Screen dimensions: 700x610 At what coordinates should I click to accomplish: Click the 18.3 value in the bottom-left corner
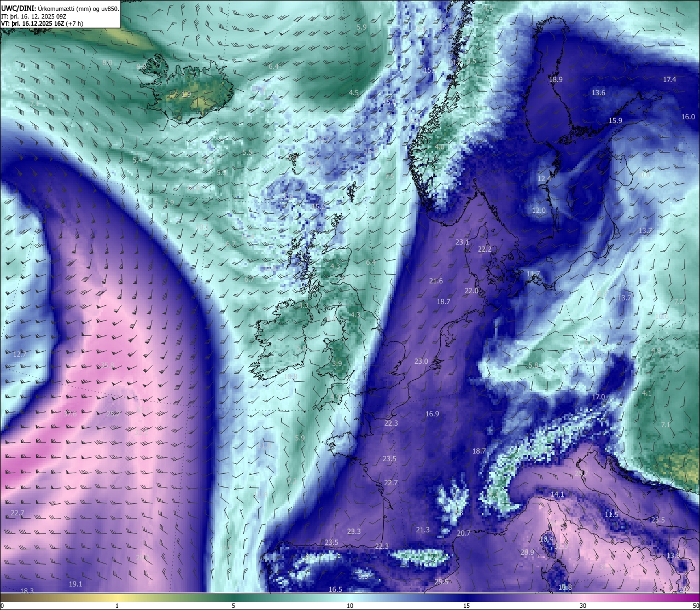point(27,591)
